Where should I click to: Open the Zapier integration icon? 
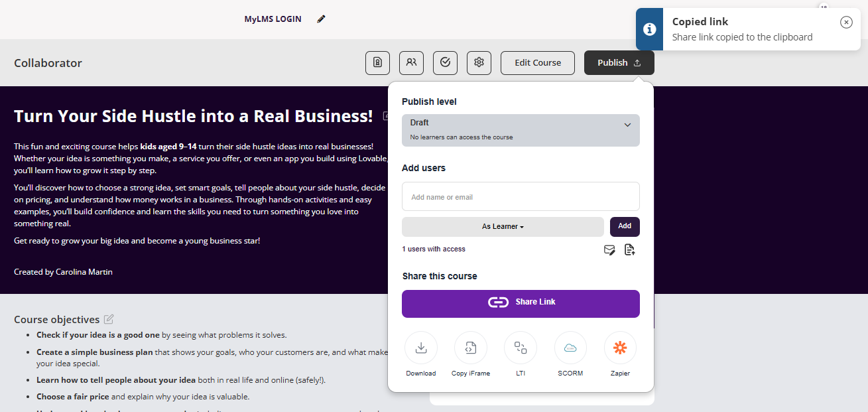(620, 348)
